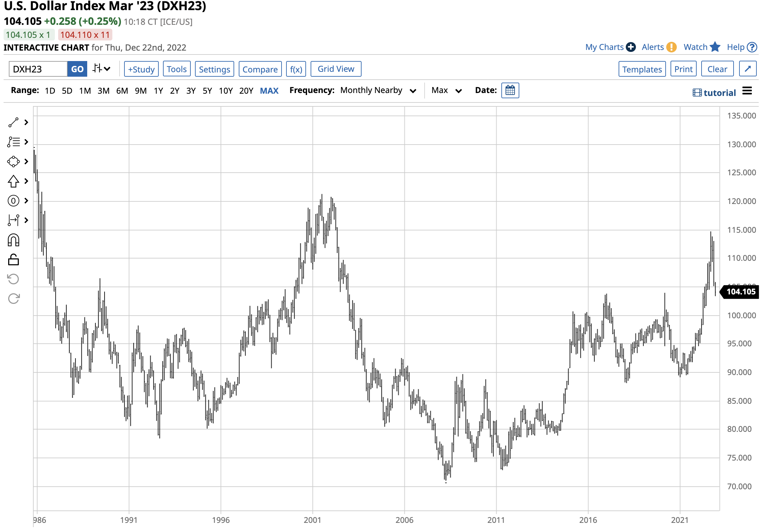Select the 5Y range option

[207, 91]
